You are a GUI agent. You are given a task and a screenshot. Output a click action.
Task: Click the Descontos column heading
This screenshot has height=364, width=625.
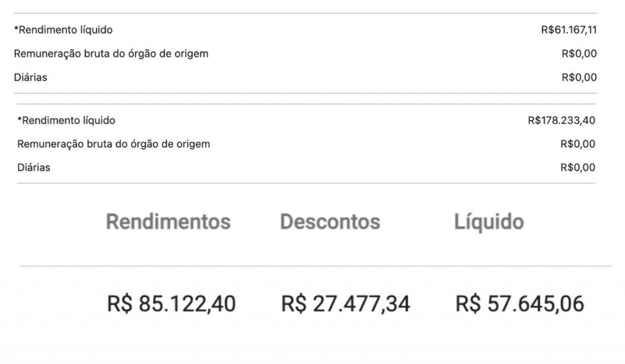(330, 222)
